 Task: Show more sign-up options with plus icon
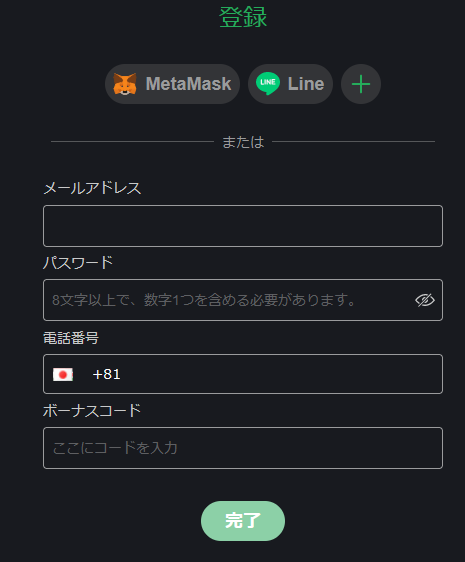pos(361,84)
